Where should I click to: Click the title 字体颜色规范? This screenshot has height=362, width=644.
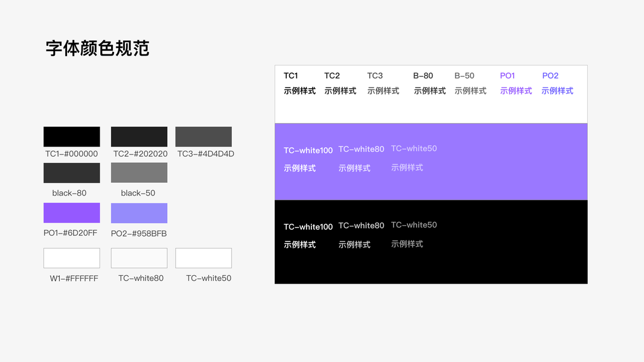pyautogui.click(x=97, y=48)
